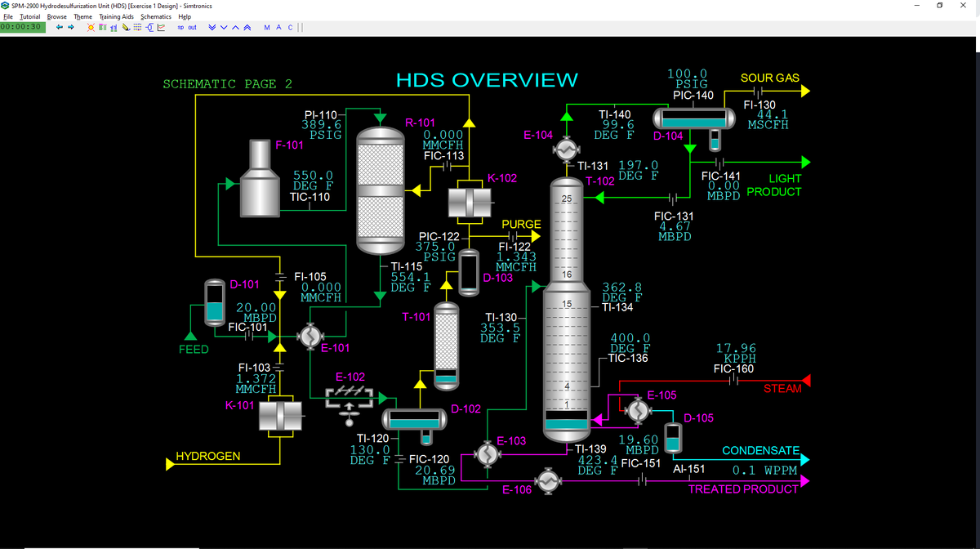
Task: Select the D-101 feed drum graphic
Action: point(215,303)
